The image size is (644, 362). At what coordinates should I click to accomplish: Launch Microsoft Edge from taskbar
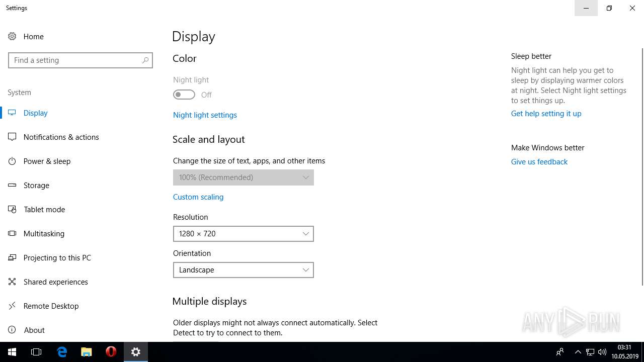click(62, 352)
